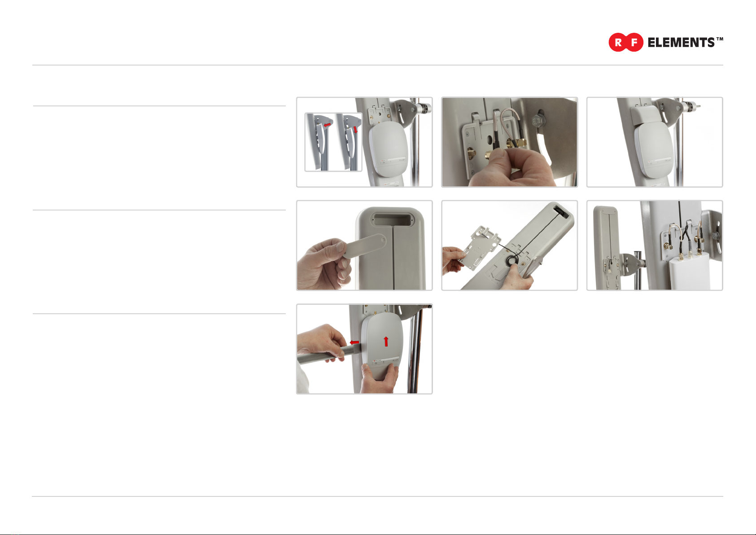Open the photo of hand holding cover plate
Screen dimensions: 756x535
pyautogui.click(x=364, y=246)
